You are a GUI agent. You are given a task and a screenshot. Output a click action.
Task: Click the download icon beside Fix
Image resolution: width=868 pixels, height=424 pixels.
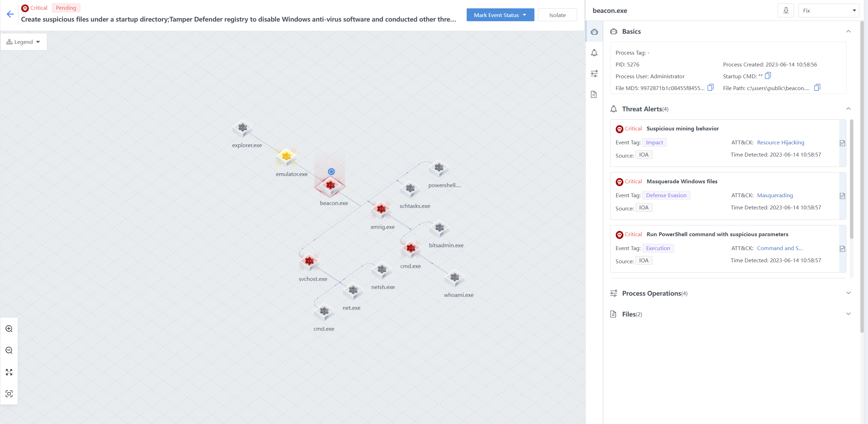(x=786, y=10)
